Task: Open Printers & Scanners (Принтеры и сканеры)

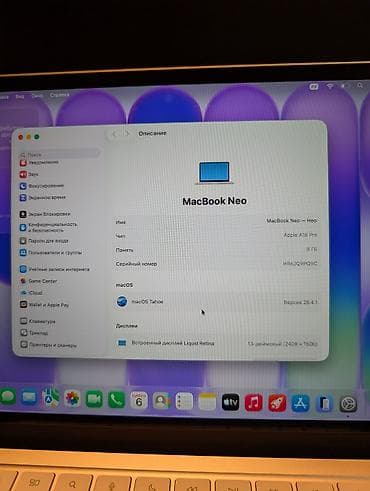Action: (x=48, y=345)
